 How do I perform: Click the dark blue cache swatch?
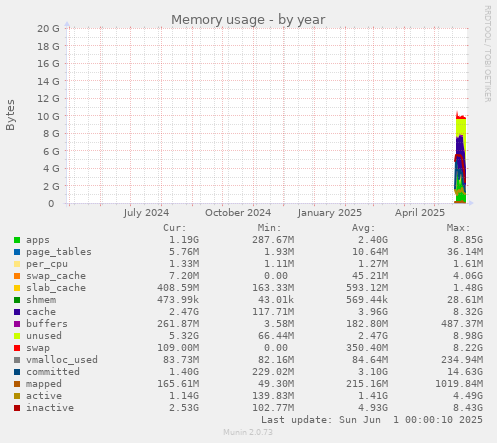(x=17, y=312)
